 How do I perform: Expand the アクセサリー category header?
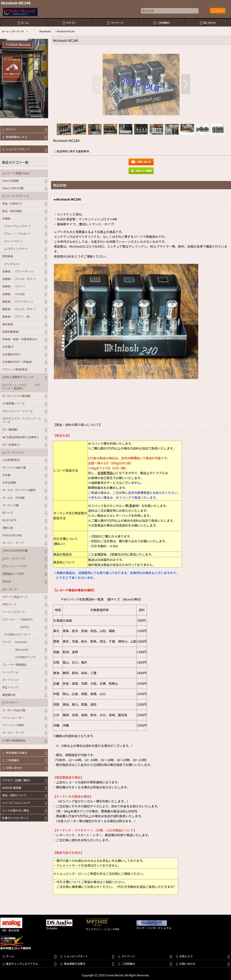[24, 703]
